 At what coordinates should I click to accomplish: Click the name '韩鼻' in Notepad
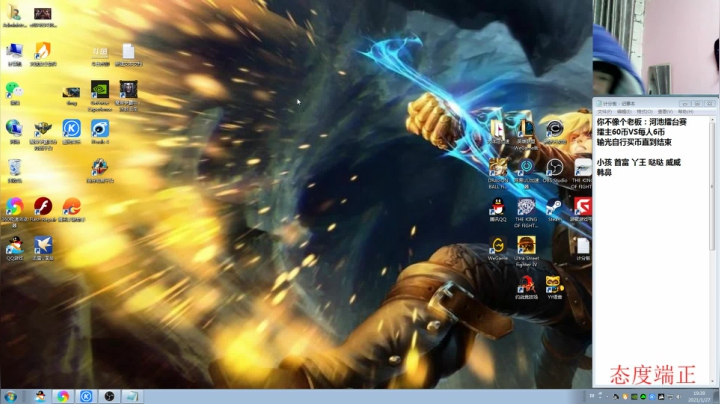pyautogui.click(x=604, y=172)
